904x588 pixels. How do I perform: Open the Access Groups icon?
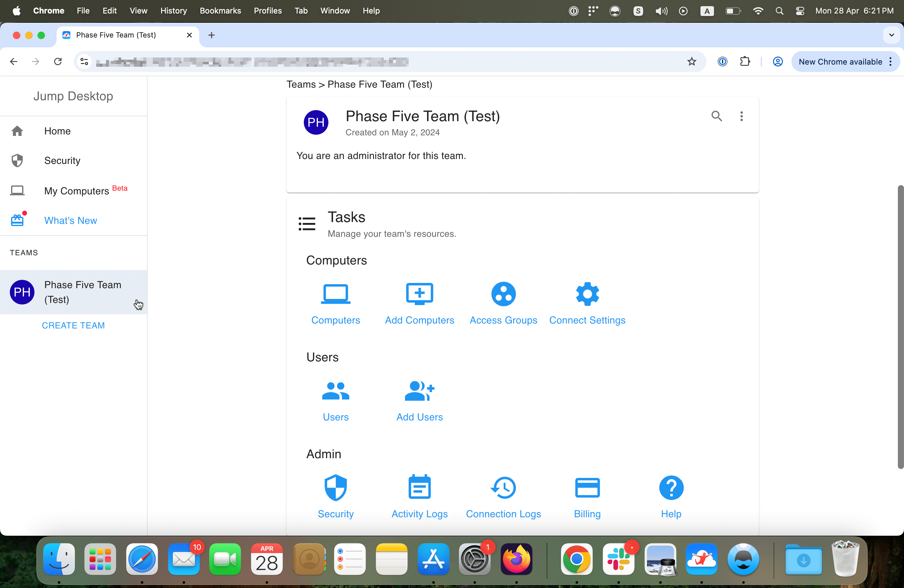pos(503,294)
